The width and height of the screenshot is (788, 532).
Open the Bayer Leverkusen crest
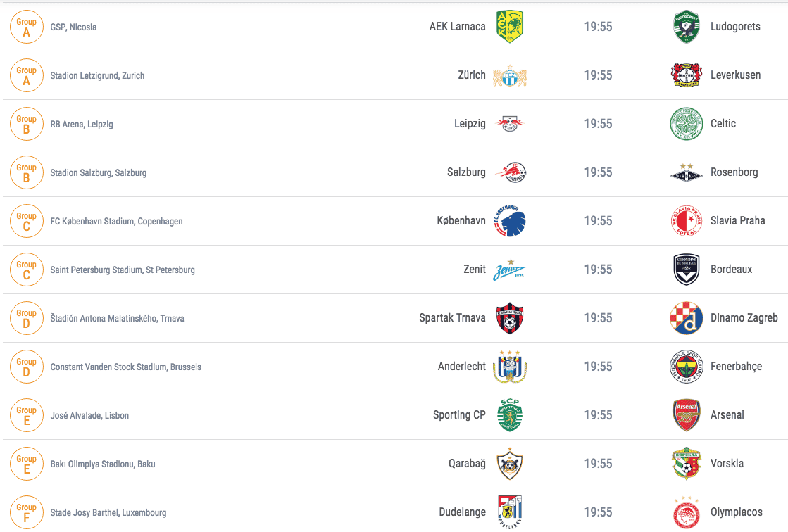(x=686, y=75)
